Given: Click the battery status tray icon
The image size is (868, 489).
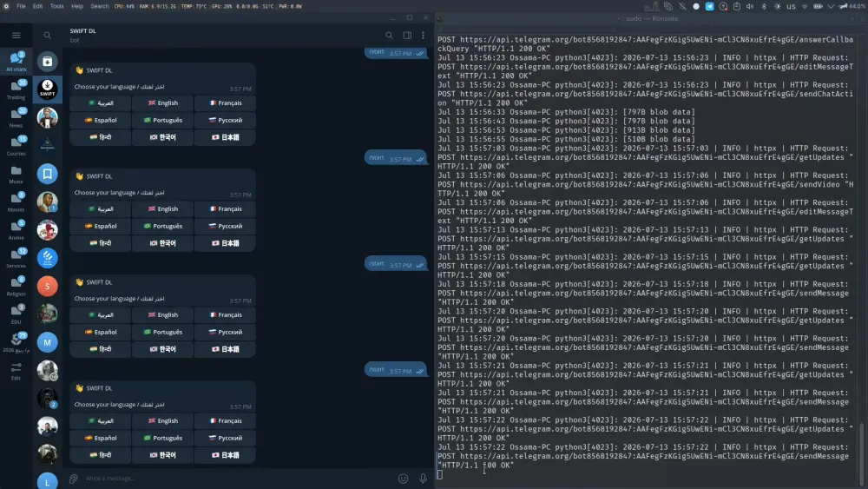Looking at the screenshot, I should click(818, 7).
